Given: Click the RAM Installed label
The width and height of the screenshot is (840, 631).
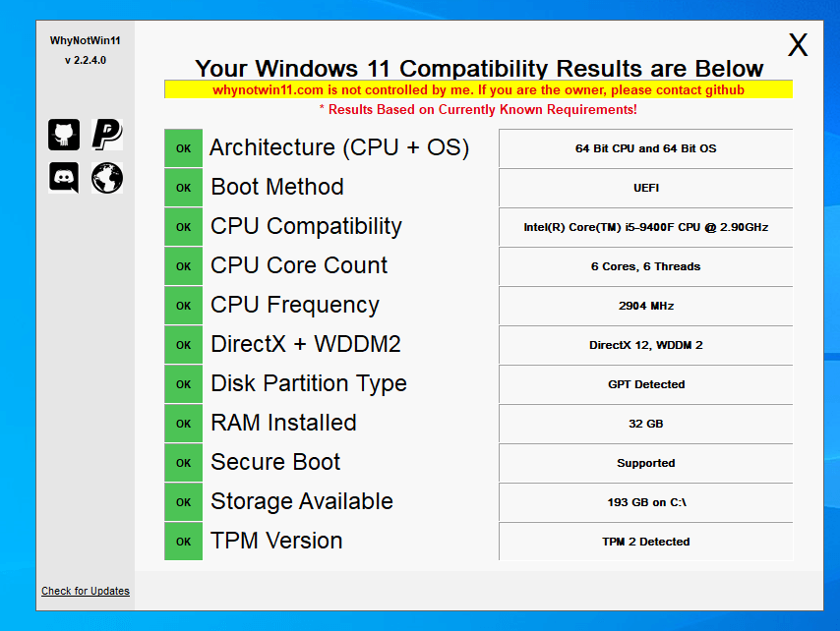Looking at the screenshot, I should tap(283, 423).
